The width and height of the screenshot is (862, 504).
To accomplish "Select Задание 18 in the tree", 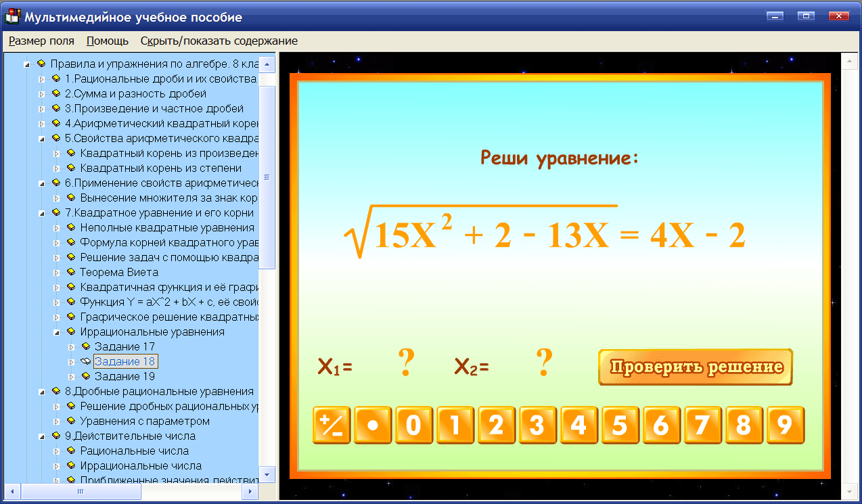I will [x=125, y=362].
